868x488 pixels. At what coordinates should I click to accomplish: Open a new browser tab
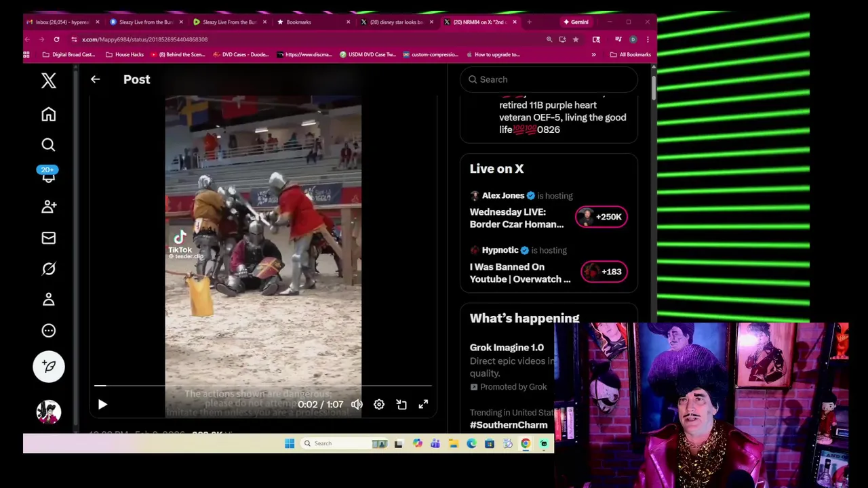[x=529, y=22]
